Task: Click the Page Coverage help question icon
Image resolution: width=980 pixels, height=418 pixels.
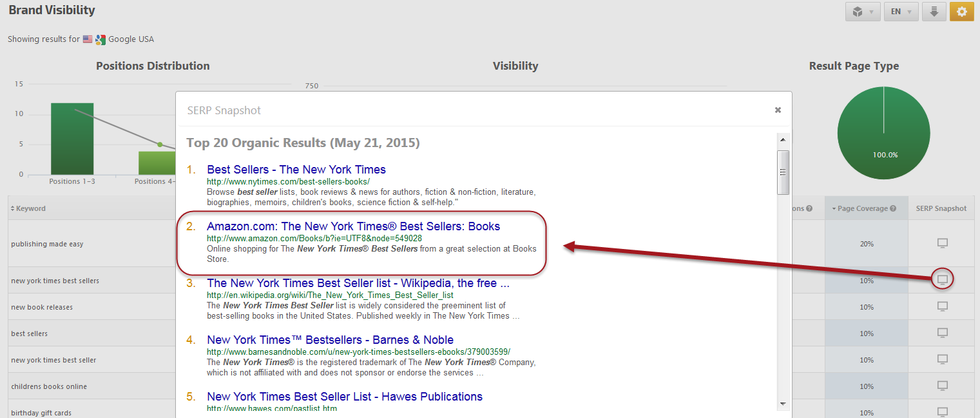Action: click(893, 208)
